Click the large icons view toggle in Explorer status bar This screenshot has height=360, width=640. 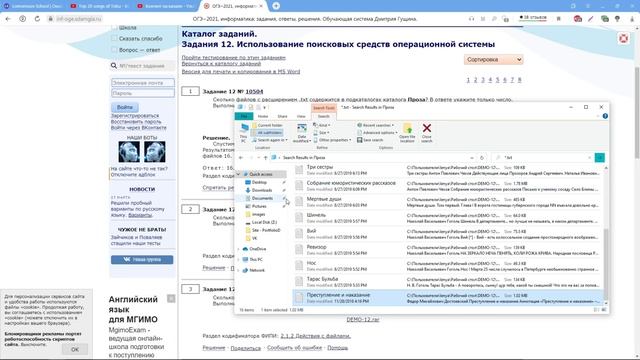click(604, 310)
